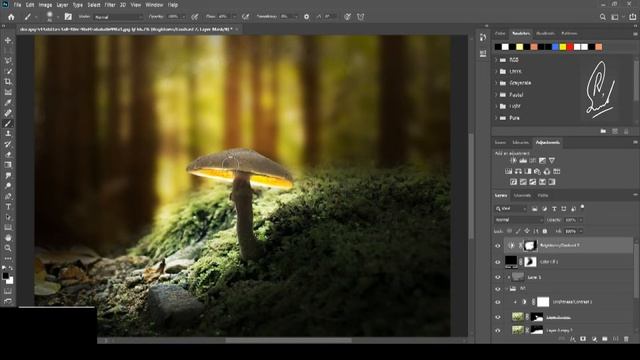
Task: Select the Clone Stamp tool
Action: click(x=8, y=133)
